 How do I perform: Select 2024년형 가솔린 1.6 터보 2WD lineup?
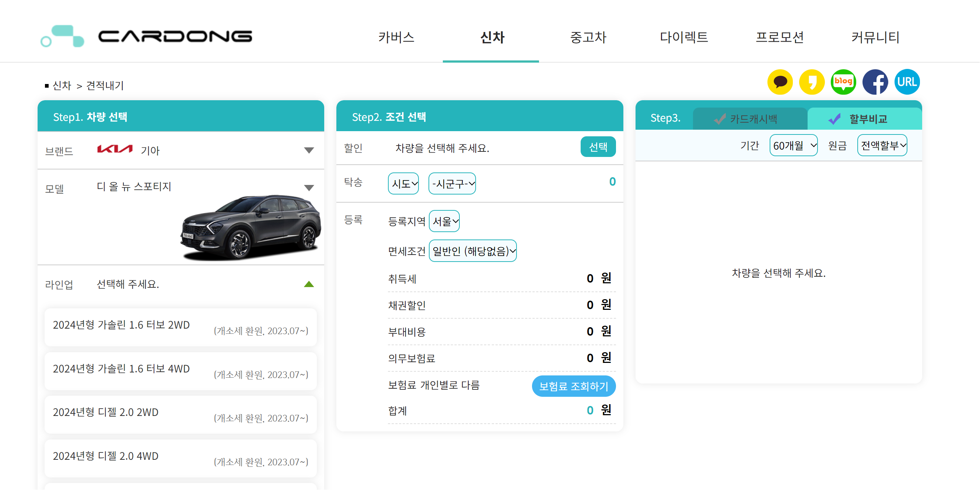pyautogui.click(x=181, y=328)
